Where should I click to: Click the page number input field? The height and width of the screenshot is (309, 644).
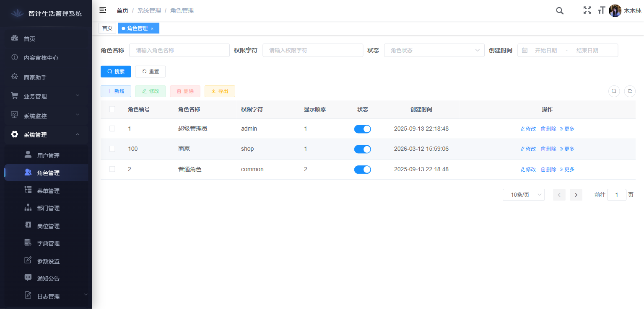(x=617, y=195)
